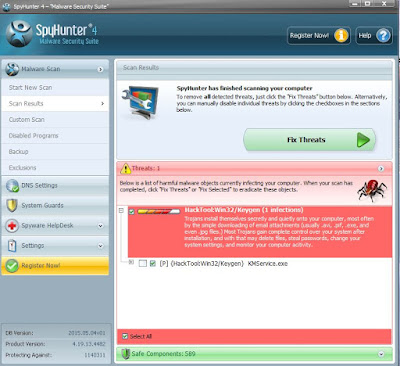Click the HackTool:Win32/Keygen (1 infections) heading
400x366 pixels.
point(244,210)
